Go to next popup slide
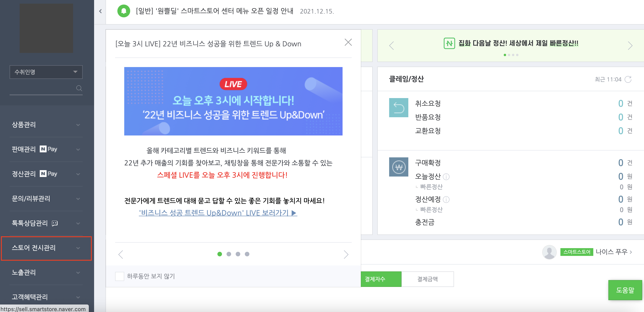 click(x=346, y=254)
